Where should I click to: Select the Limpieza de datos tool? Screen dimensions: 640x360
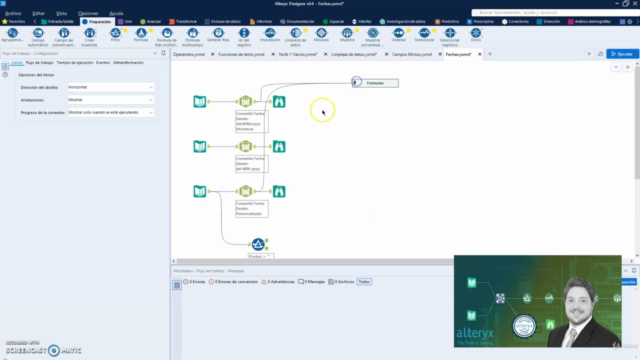click(296, 37)
